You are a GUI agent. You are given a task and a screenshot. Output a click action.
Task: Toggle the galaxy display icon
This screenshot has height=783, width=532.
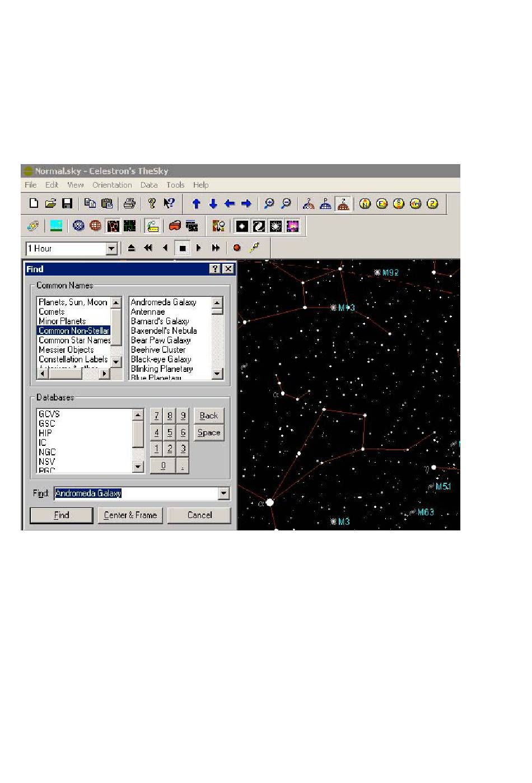(x=258, y=226)
